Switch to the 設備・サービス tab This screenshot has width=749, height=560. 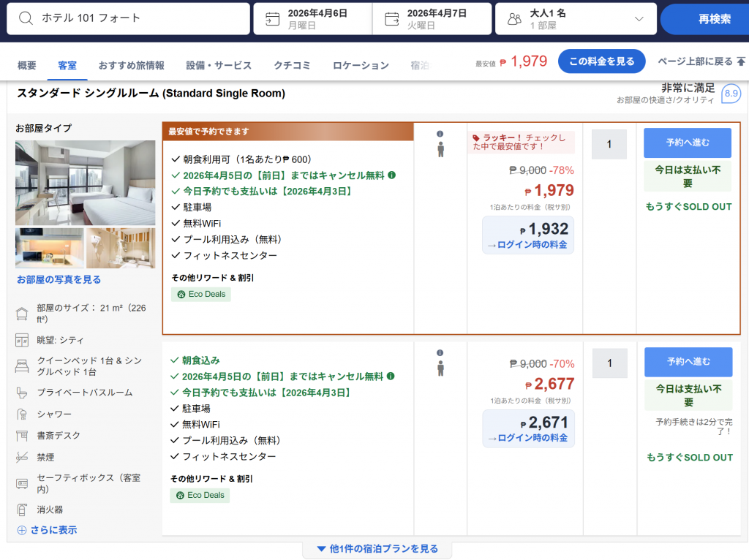tap(219, 65)
